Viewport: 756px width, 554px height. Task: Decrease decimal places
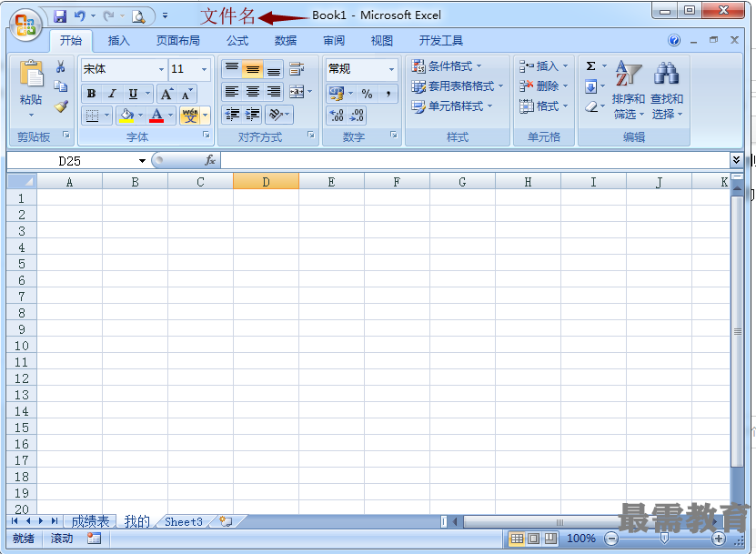coord(357,116)
